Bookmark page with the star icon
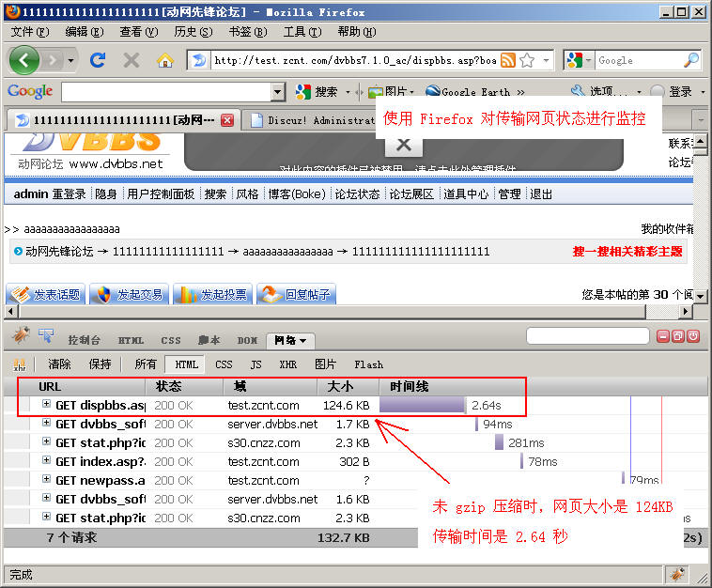712x588 pixels. (527, 60)
